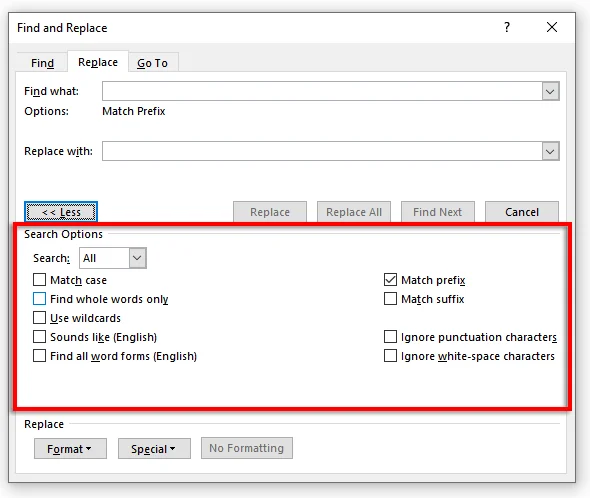
Task: Click the Replace button
Action: point(270,212)
